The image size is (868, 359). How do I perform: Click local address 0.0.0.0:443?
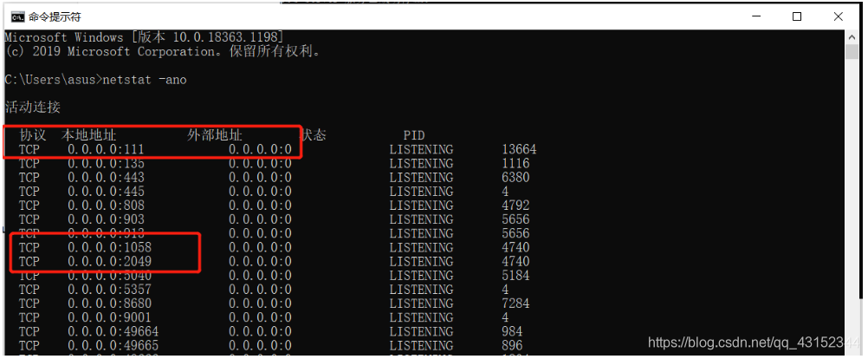[x=107, y=177]
